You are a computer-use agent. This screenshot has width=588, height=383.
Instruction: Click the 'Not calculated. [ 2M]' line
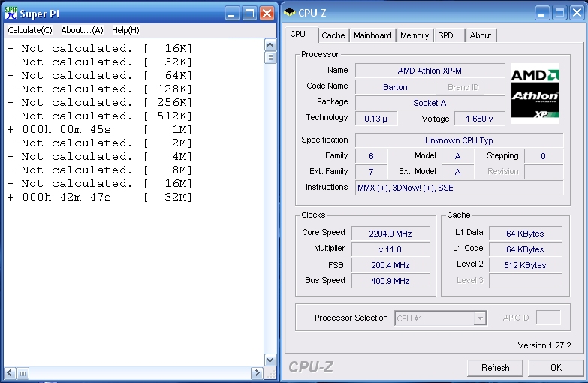[99, 143]
